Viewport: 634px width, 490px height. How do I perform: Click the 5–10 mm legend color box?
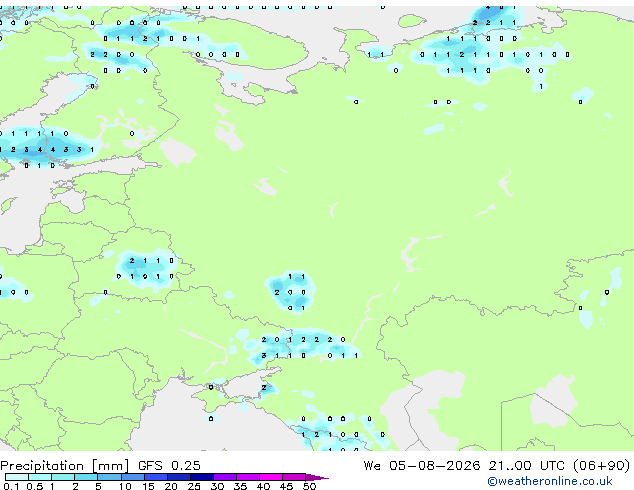[x=109, y=477]
